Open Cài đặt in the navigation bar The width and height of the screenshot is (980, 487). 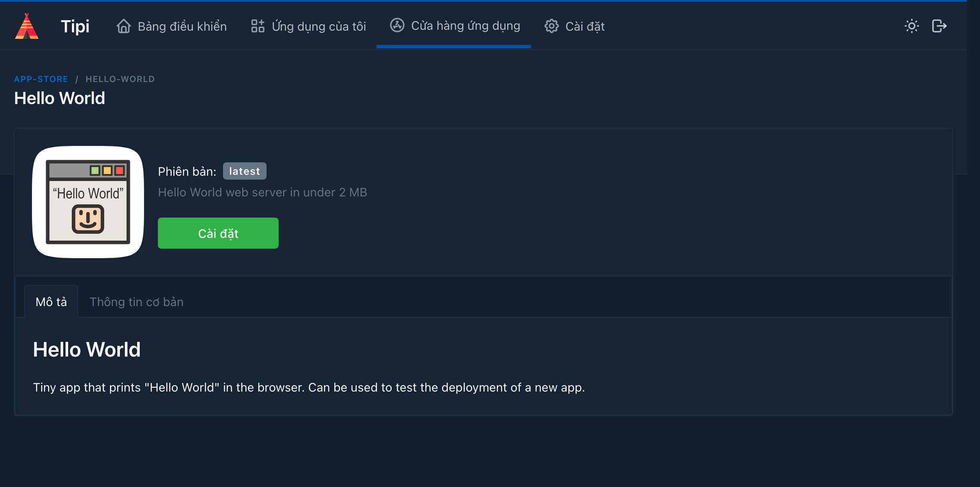click(x=585, y=26)
